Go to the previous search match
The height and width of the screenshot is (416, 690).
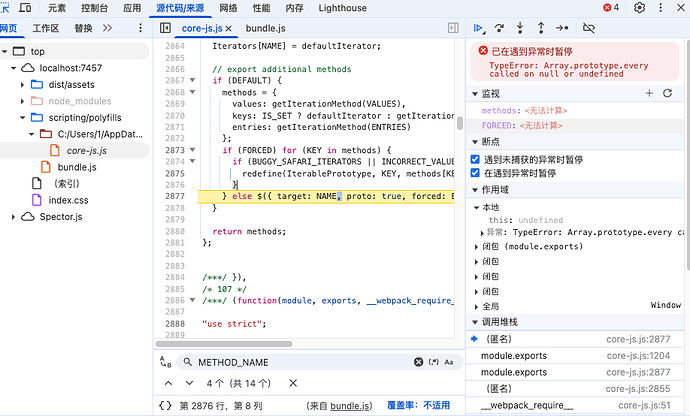click(x=169, y=383)
